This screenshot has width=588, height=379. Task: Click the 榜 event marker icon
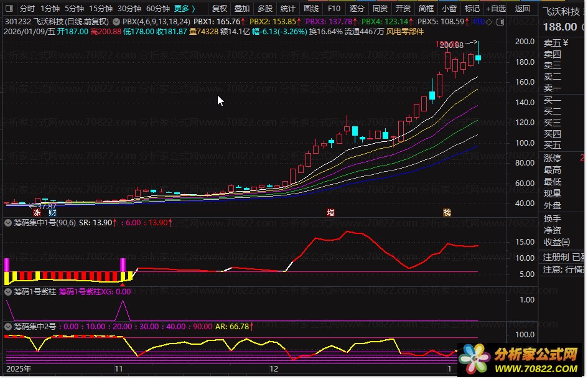[447, 212]
